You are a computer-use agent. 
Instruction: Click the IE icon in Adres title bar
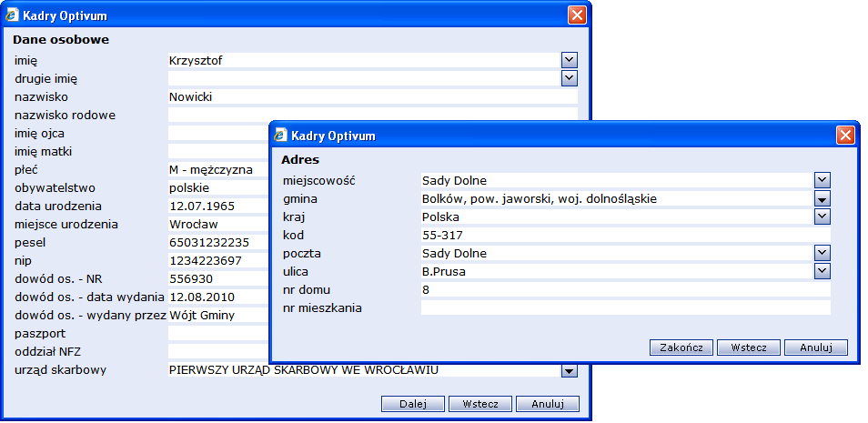coord(280,136)
